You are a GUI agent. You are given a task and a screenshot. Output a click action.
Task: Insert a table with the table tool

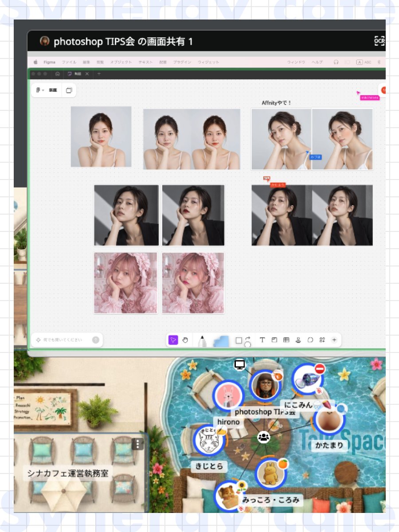tap(286, 340)
